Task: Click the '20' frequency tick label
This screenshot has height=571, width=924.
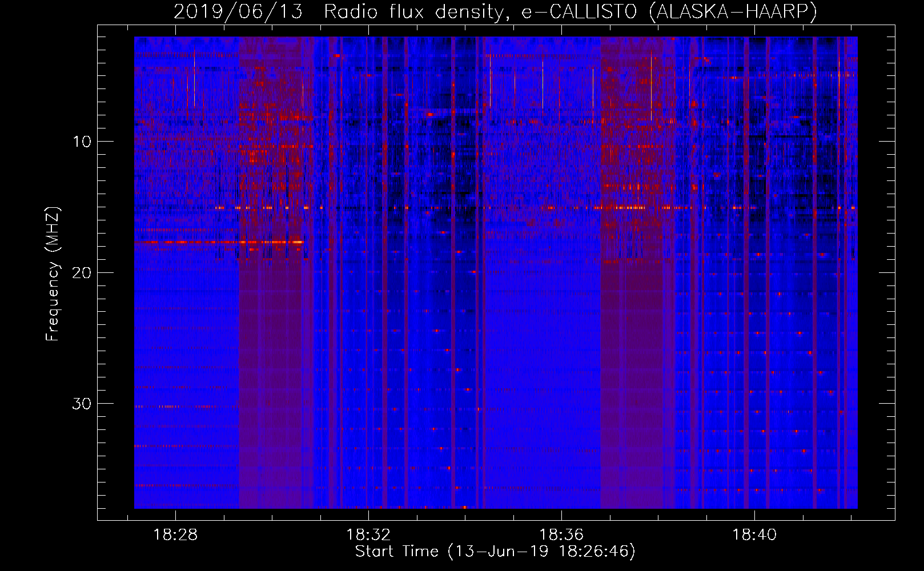Action: 82,272
